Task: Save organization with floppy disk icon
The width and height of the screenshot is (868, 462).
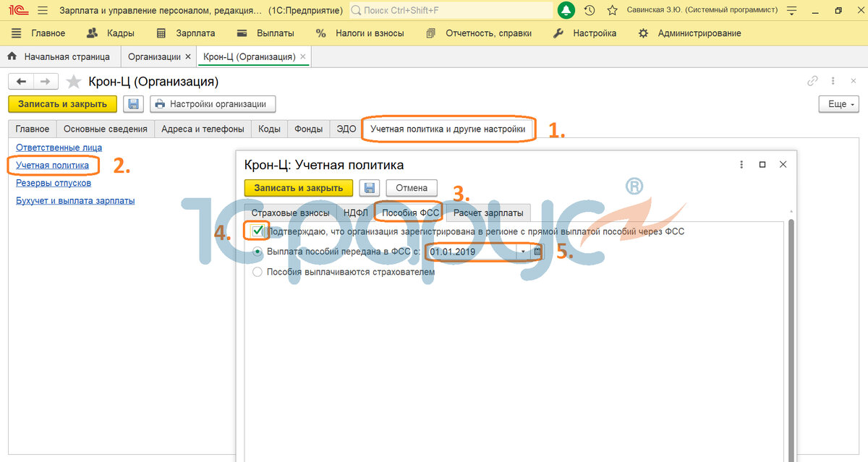Action: 133,104
